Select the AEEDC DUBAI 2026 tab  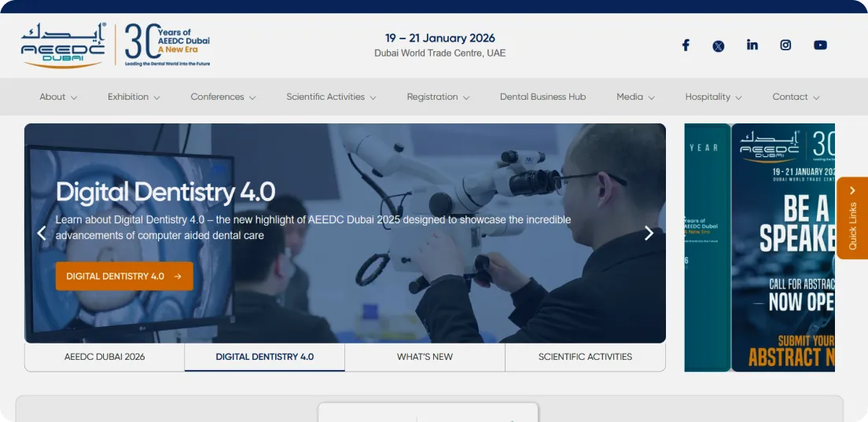coord(105,357)
